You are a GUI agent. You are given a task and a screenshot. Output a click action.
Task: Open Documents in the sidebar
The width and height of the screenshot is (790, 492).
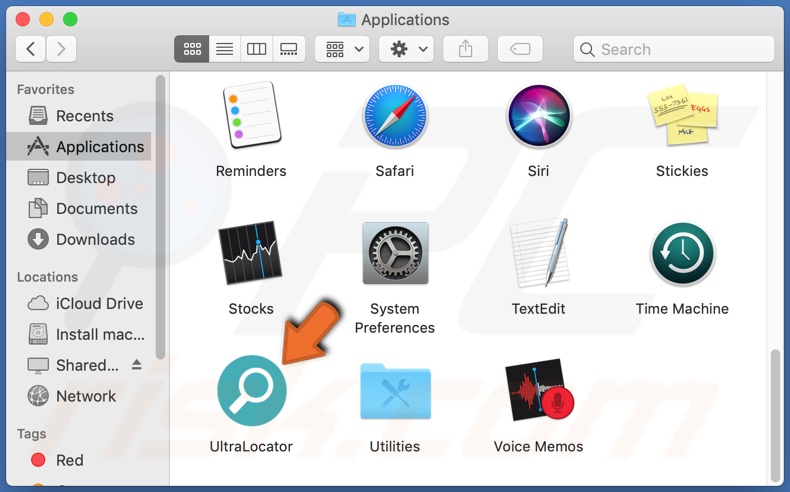coord(79,208)
